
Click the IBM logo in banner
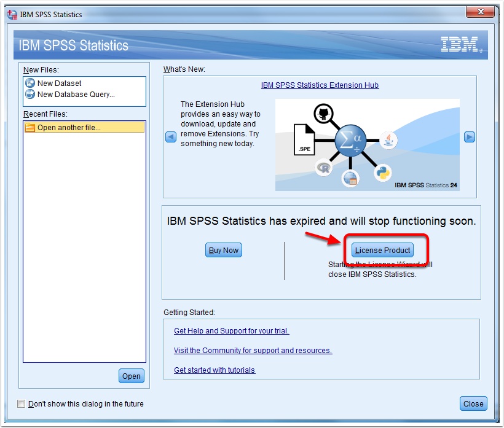461,44
